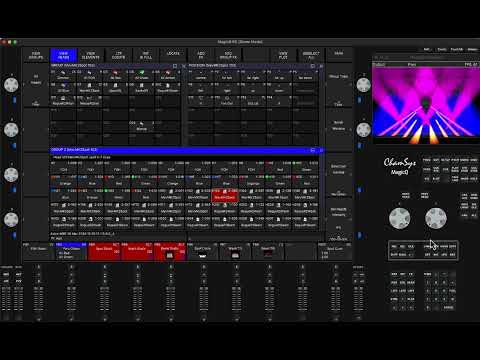Click the third red playback with the fixture icon
This screenshot has height=360, width=480.
(169, 251)
